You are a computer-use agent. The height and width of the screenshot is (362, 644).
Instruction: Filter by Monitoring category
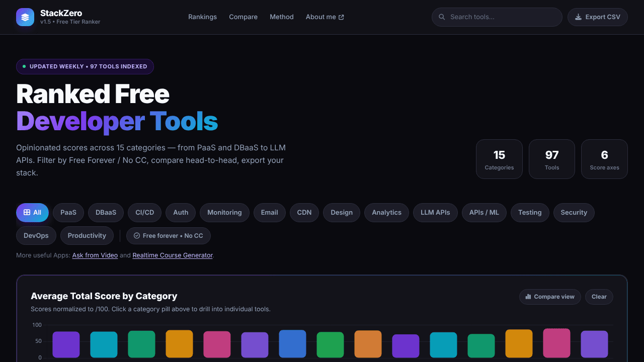tap(224, 213)
